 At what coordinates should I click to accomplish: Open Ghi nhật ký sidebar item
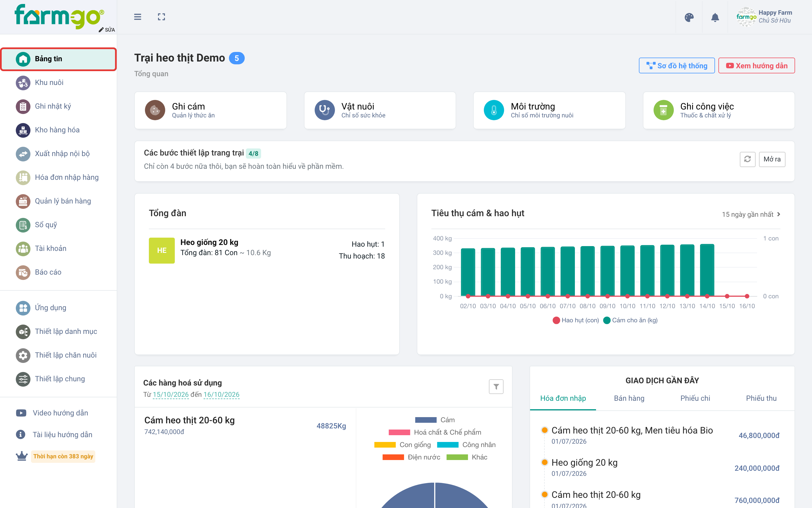[58, 106]
